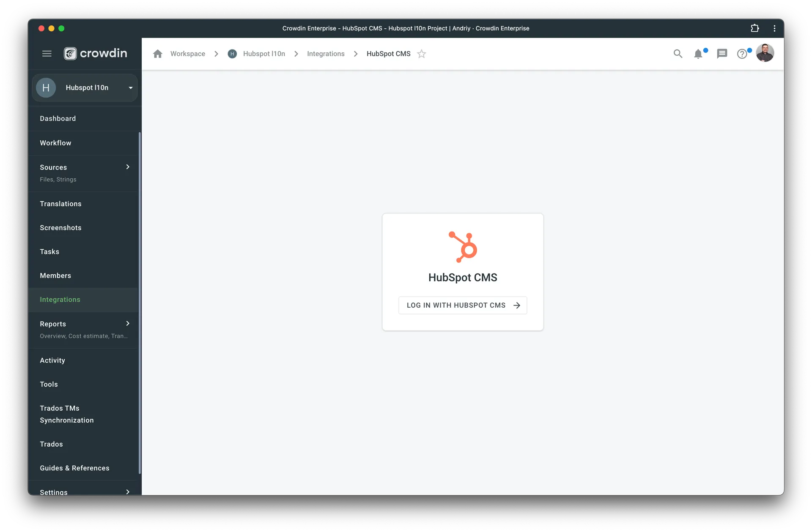This screenshot has height=532, width=812.
Task: Toggle the hamburger sidebar menu
Action: click(x=47, y=54)
